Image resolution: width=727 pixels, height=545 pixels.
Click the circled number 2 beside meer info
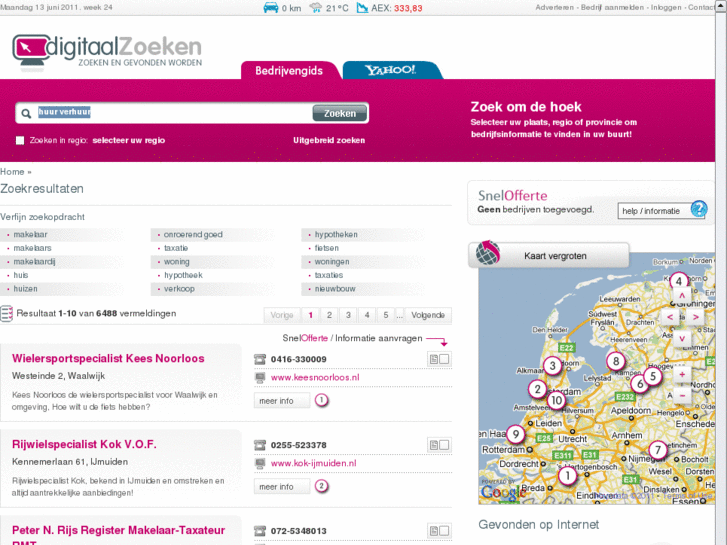(321, 486)
